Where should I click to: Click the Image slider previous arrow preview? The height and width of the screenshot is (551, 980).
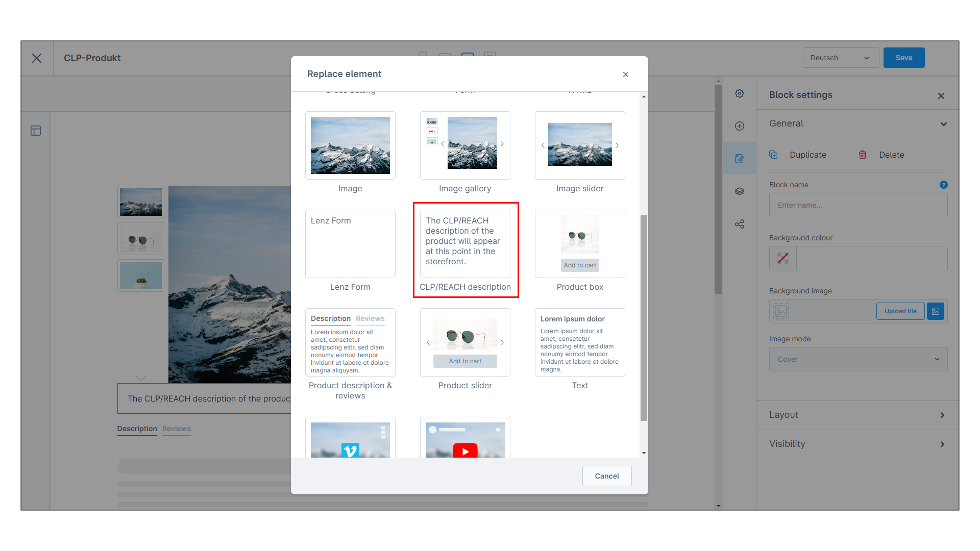point(543,145)
